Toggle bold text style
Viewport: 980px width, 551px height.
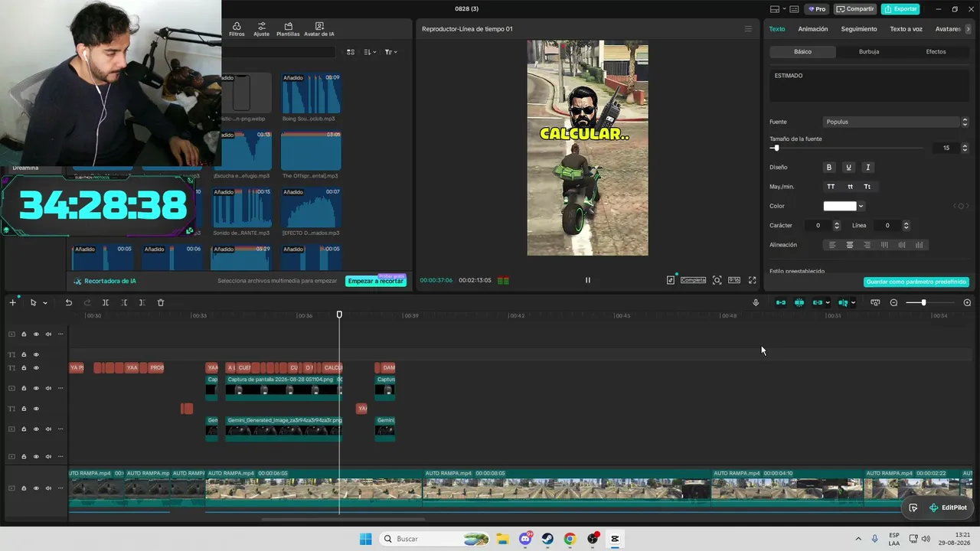click(828, 168)
